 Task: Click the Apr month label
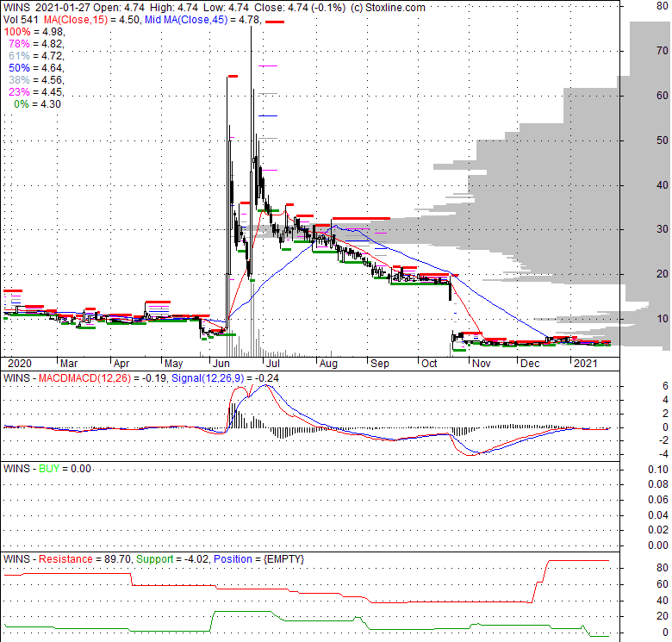[x=121, y=364]
